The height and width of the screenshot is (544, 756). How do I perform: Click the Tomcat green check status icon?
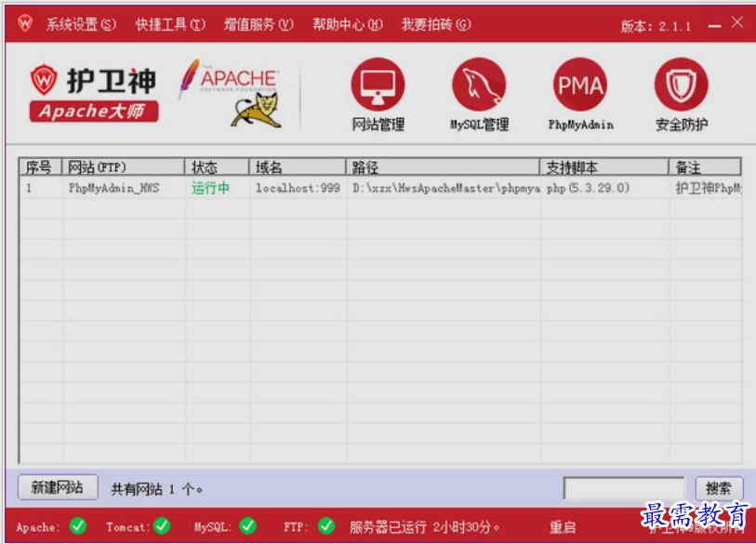point(162,525)
